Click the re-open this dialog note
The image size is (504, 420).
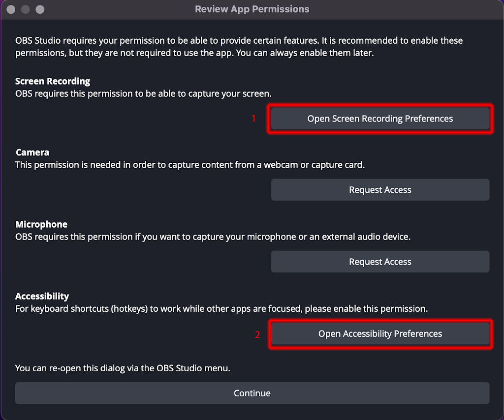[123, 367]
